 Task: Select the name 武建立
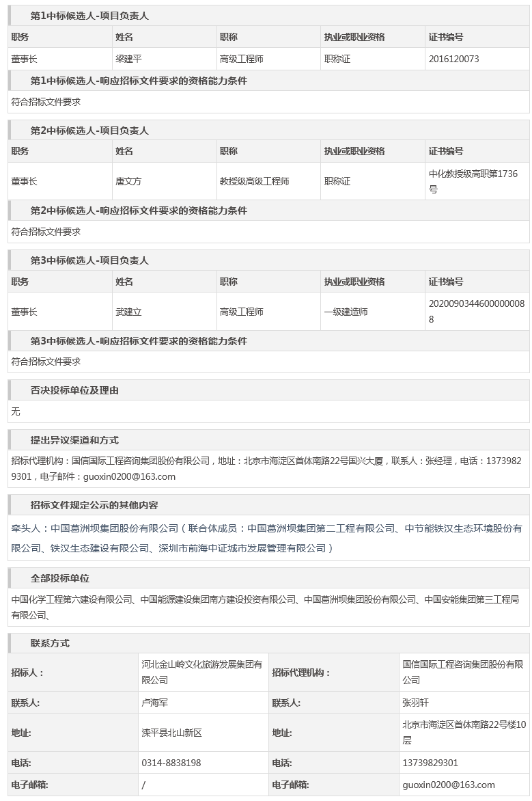pos(128,312)
